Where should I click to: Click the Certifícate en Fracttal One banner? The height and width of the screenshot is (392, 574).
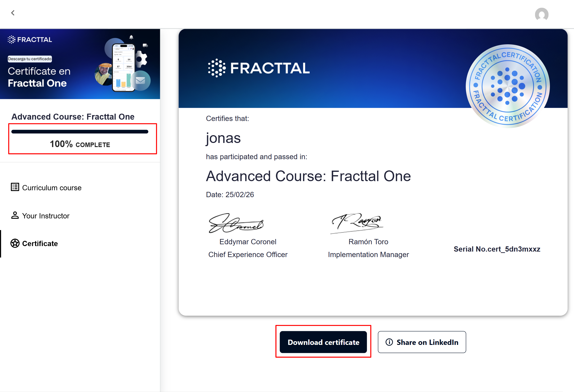pyautogui.click(x=39, y=77)
